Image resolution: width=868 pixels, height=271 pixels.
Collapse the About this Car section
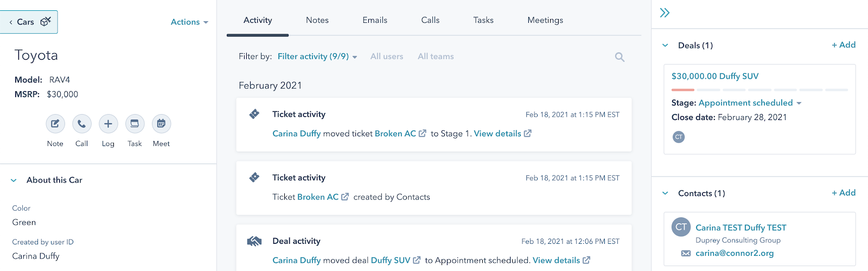click(14, 180)
